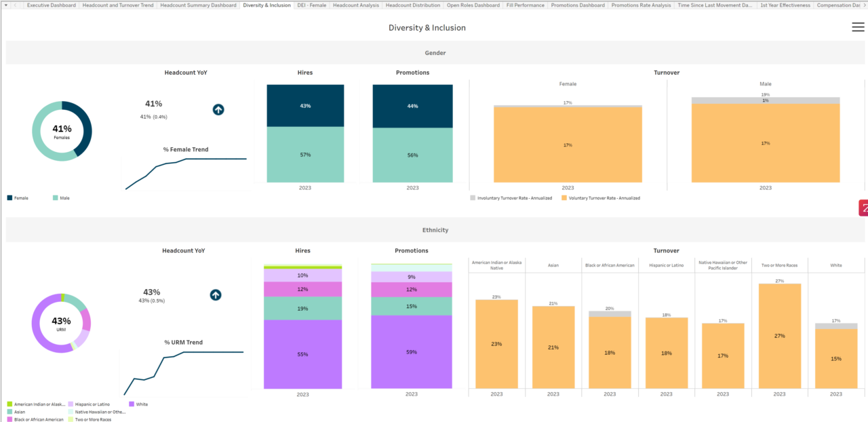Open Promotions Rate Analysis tab
The width and height of the screenshot is (868, 422).
click(642, 5)
